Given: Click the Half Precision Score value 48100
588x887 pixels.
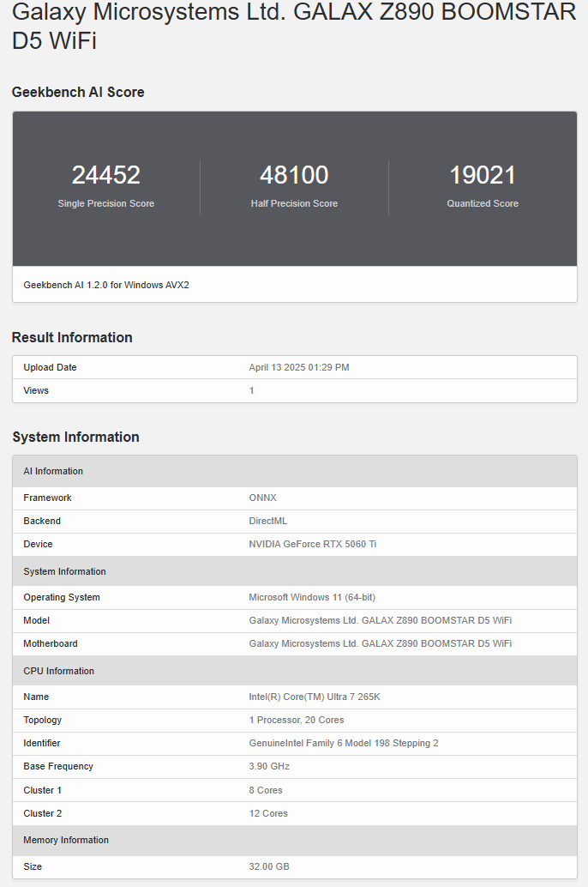Looking at the screenshot, I should [x=294, y=175].
